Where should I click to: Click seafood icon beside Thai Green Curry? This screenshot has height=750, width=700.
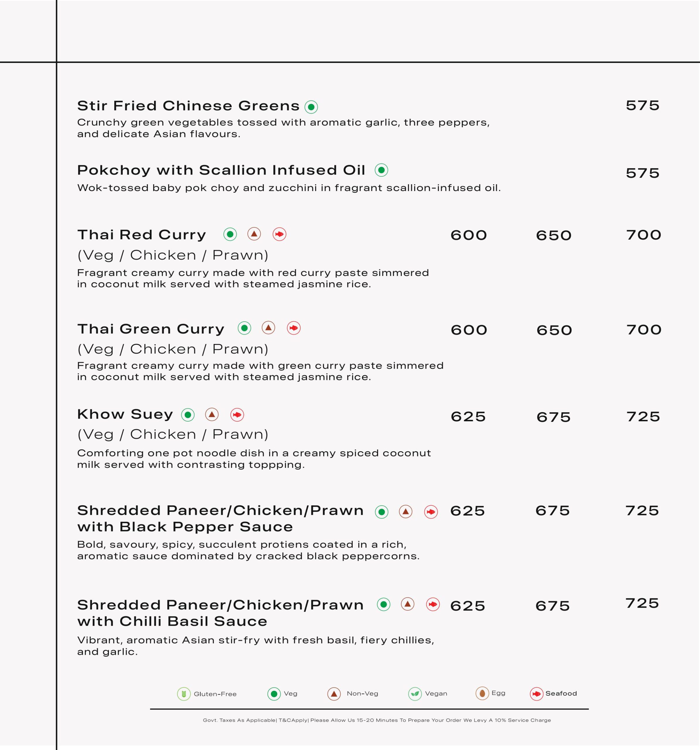click(x=294, y=328)
